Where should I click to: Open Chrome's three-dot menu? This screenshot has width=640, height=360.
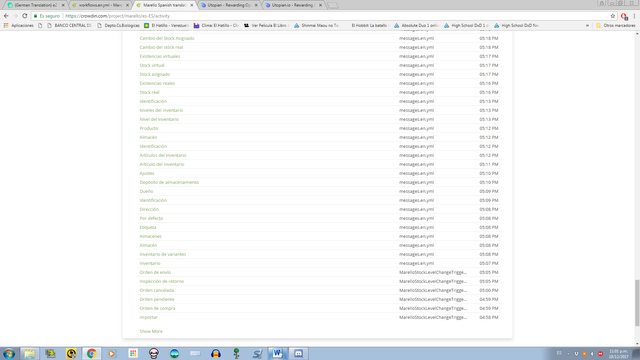[634, 16]
